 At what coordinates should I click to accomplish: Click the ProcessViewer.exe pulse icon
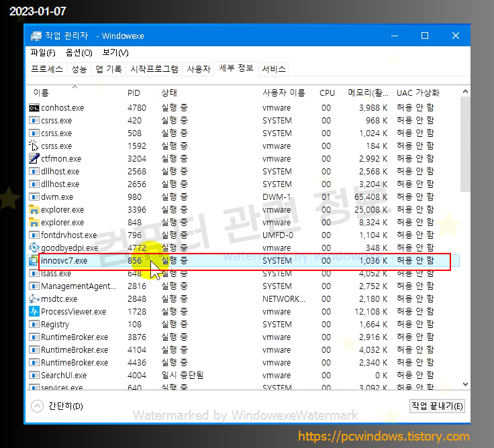(34, 311)
